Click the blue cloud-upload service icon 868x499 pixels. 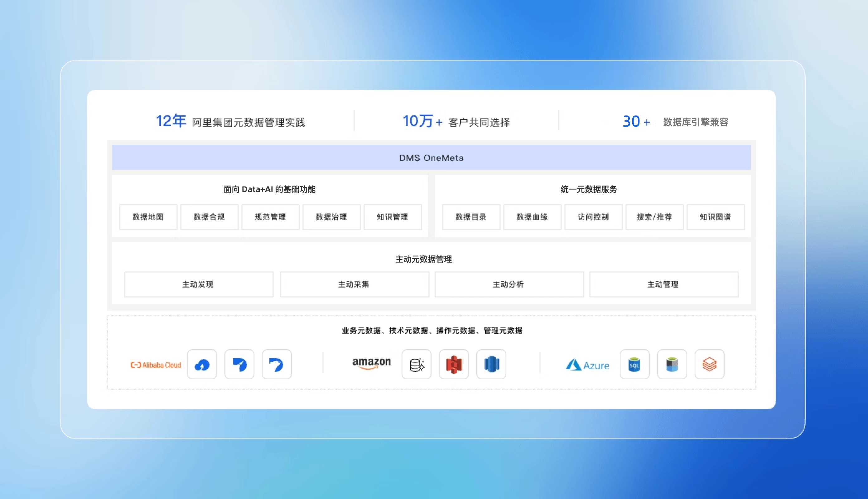click(x=202, y=364)
